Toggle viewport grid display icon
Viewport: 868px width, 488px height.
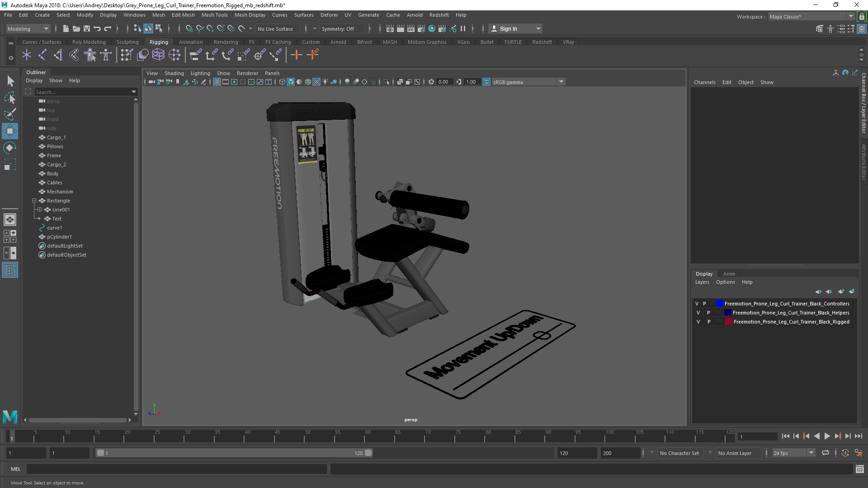pyautogui.click(x=217, y=82)
